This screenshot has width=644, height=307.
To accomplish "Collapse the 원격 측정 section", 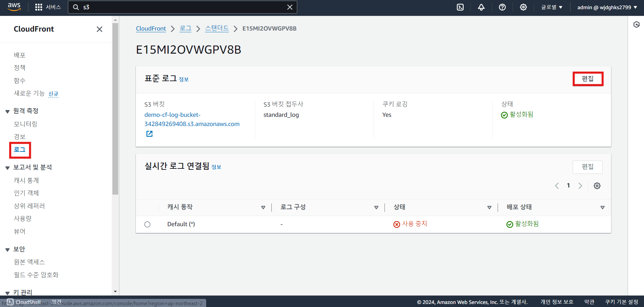I will 7,111.
